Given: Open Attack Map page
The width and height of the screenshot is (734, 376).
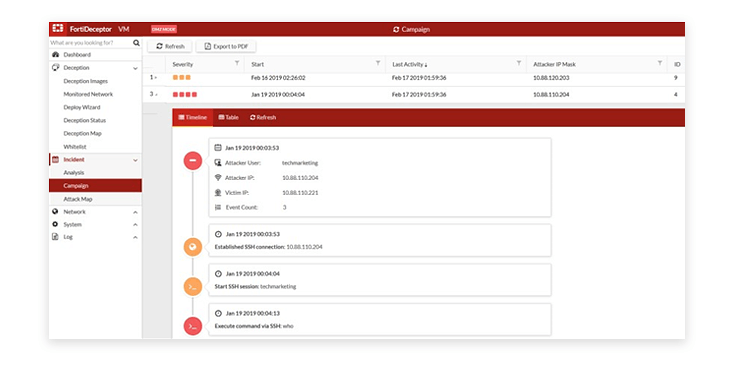Looking at the screenshot, I should [x=78, y=199].
